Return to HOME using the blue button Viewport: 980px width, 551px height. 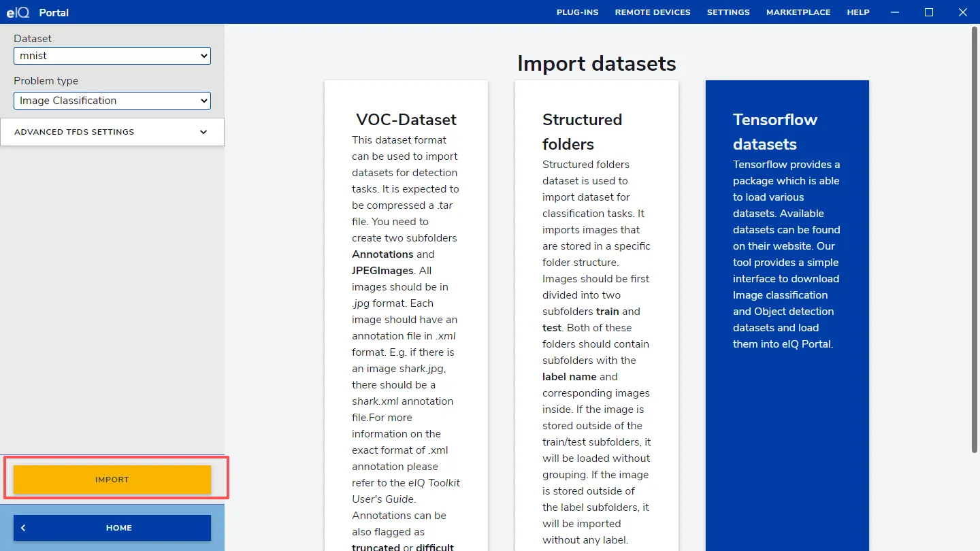112,528
